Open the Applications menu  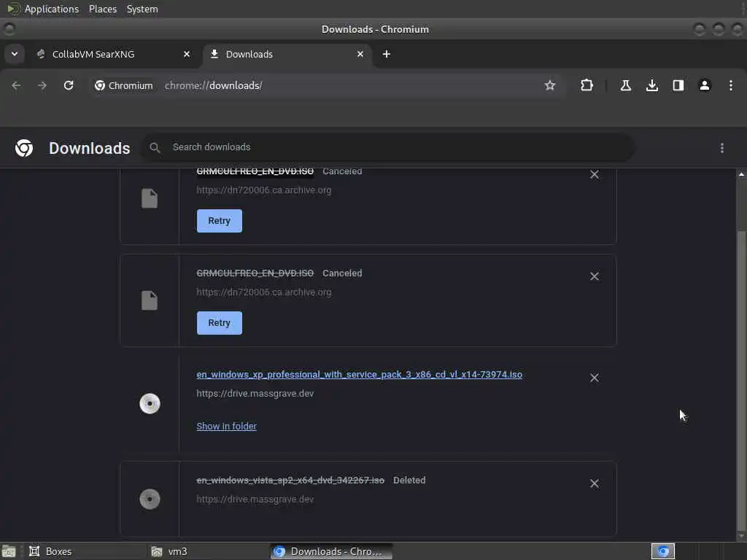pos(52,9)
